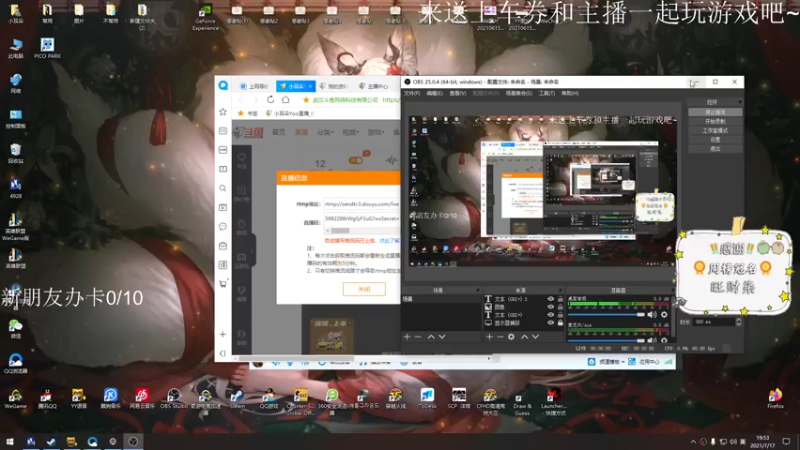Image resolution: width=800 pixels, height=450 pixels.
Task: Add a new scene in OBS Scenes panel
Action: [407, 337]
